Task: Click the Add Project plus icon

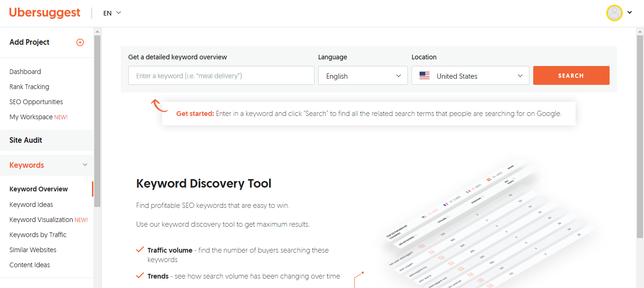Action: (80, 42)
